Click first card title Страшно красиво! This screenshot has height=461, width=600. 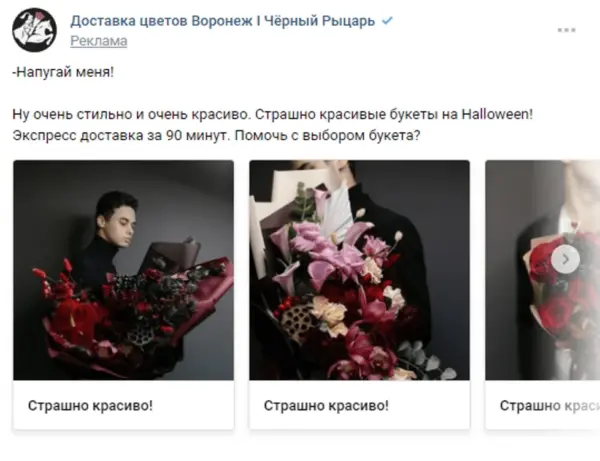pos(90,406)
